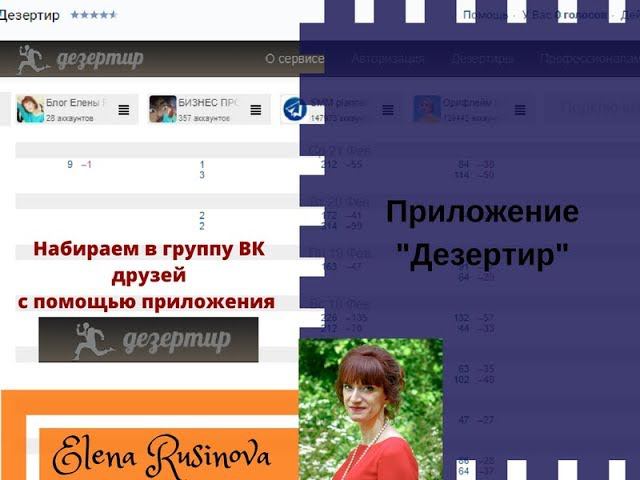The image size is (640, 480).
Task: Click the БИЗНЕС ПР group avatar
Action: 162,109
